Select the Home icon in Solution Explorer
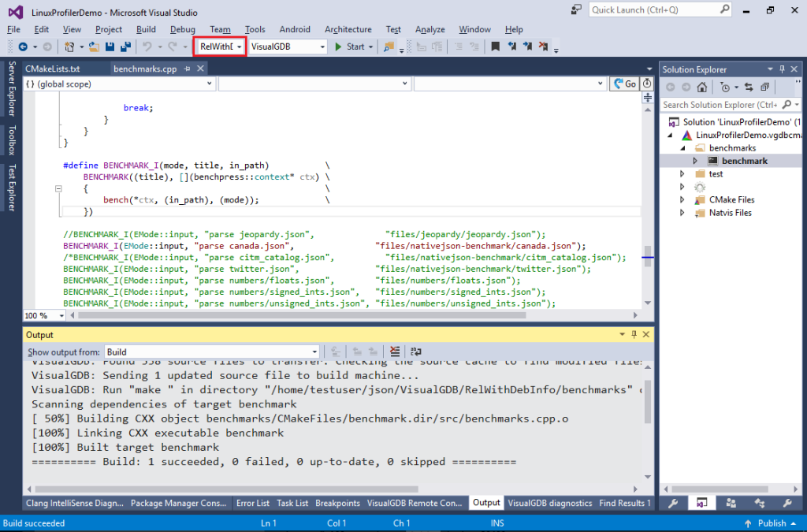 pyautogui.click(x=701, y=87)
